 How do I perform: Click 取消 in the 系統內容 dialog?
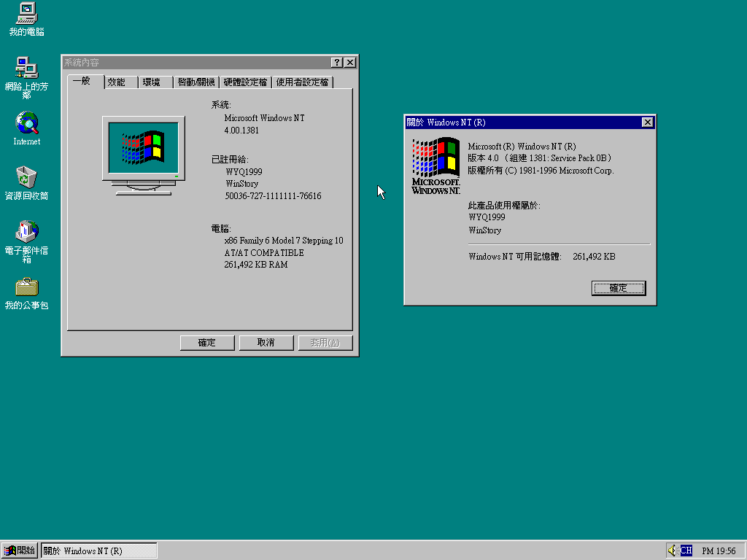click(x=266, y=343)
